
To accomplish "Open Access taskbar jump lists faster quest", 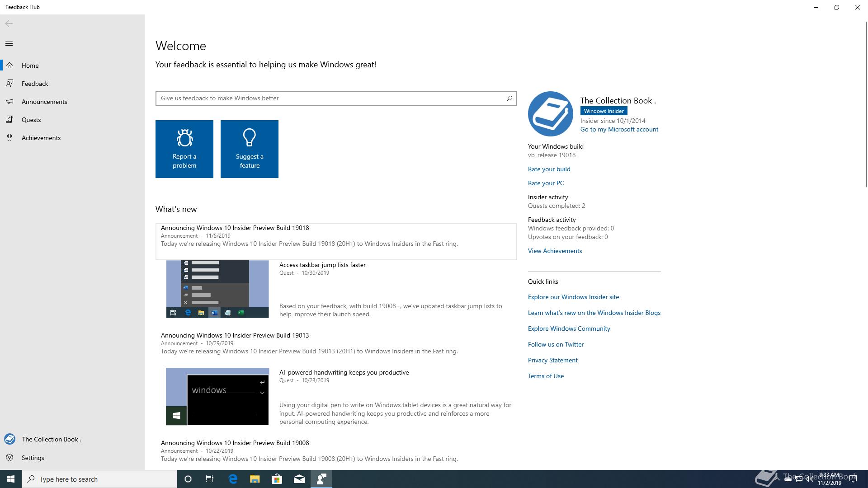I will 322,265.
